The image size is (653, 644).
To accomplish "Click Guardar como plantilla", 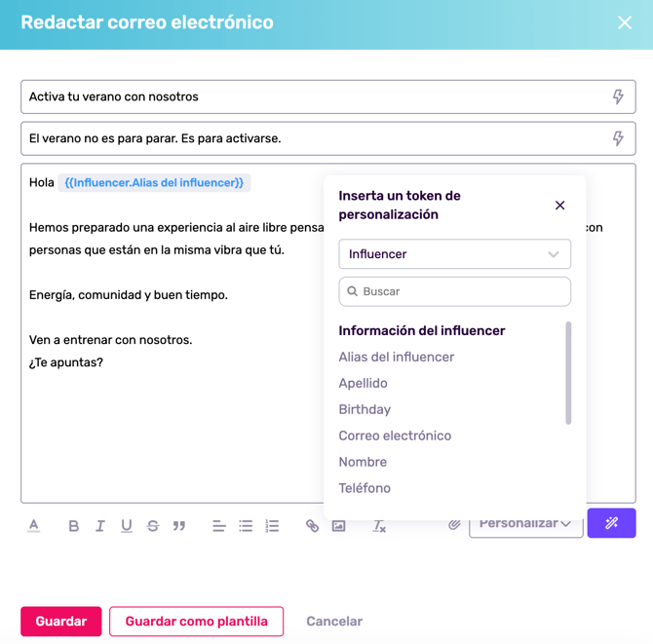I will 196,622.
